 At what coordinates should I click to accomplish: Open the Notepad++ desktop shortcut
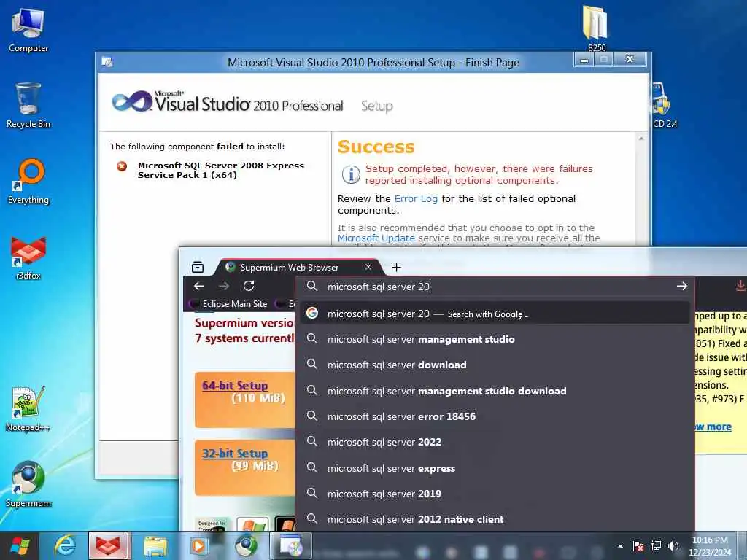[x=28, y=408]
